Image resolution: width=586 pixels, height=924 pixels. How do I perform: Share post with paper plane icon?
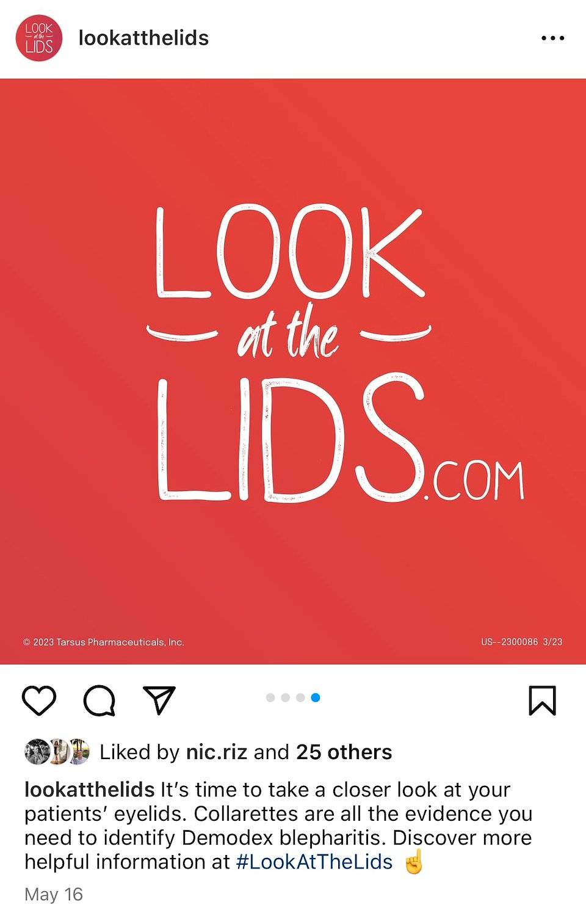coord(159,700)
